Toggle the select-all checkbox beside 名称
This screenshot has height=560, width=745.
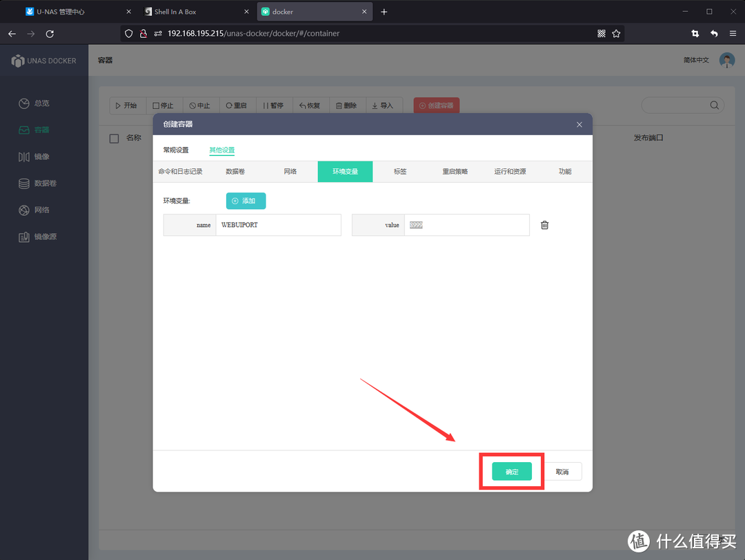pyautogui.click(x=114, y=138)
